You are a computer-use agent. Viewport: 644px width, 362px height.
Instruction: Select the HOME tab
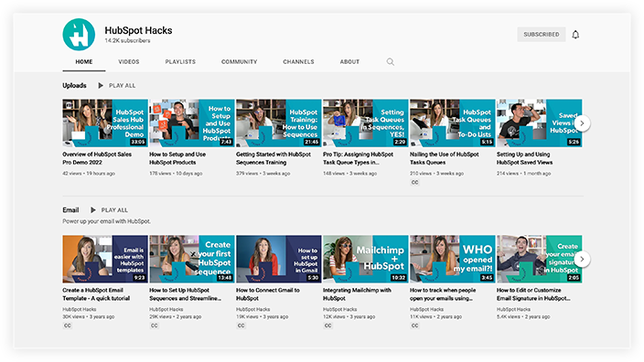pyautogui.click(x=84, y=61)
